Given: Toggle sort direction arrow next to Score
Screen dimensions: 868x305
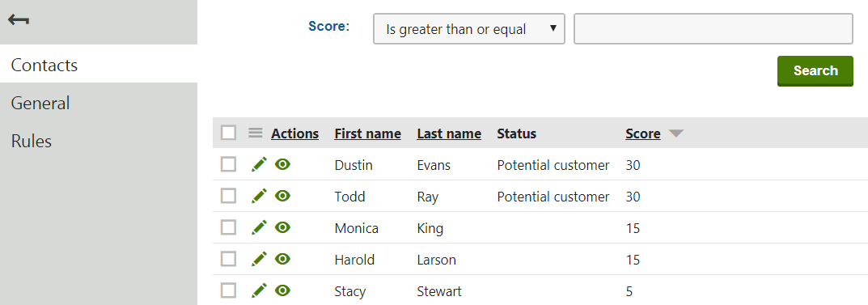Looking at the screenshot, I should (676, 133).
